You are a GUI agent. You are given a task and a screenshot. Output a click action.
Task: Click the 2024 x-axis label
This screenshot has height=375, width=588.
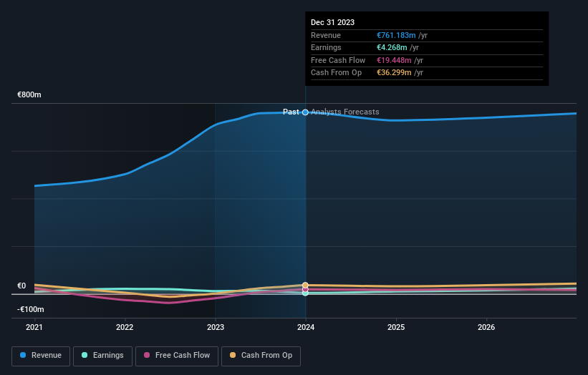click(x=306, y=328)
